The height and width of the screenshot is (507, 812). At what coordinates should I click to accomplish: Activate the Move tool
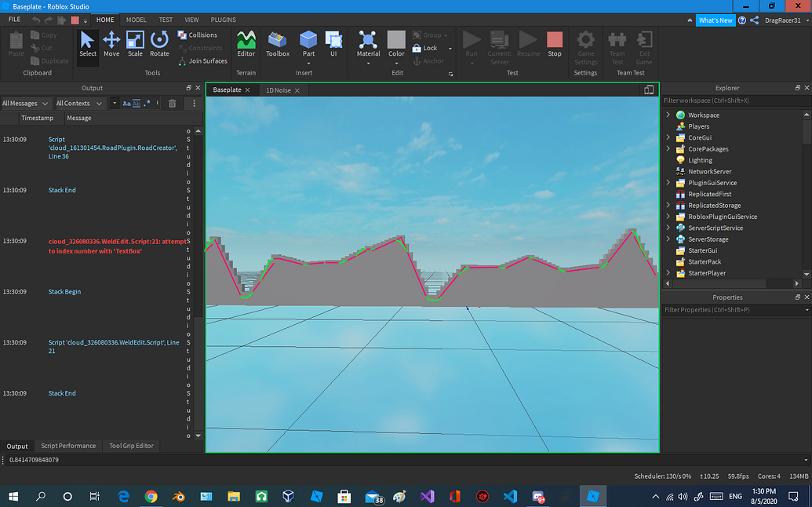coord(111,45)
